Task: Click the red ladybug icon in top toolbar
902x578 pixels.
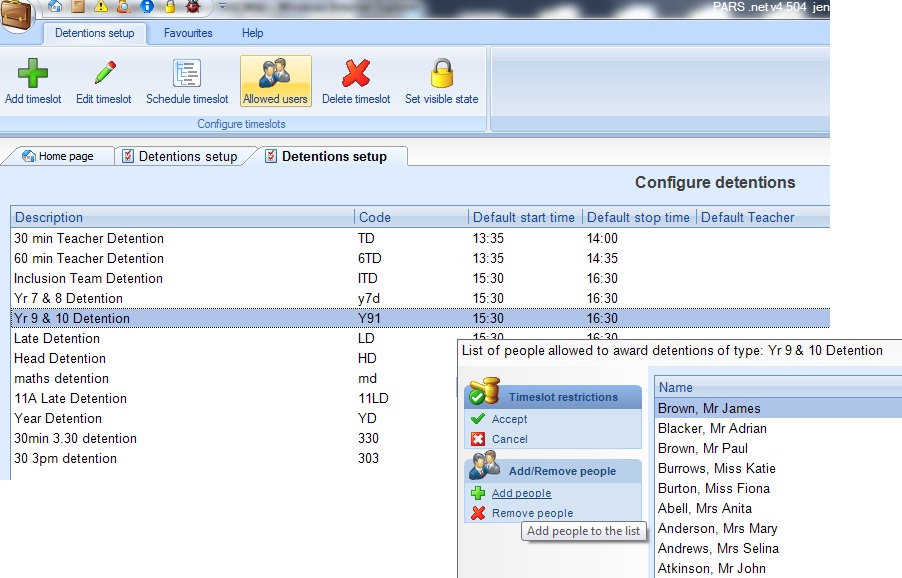Action: tap(192, 7)
